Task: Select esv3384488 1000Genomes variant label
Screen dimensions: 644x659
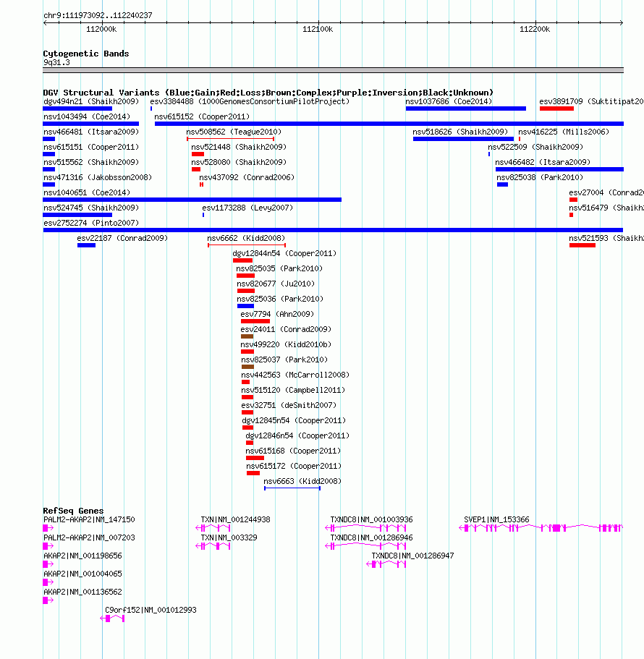Action: point(250,101)
